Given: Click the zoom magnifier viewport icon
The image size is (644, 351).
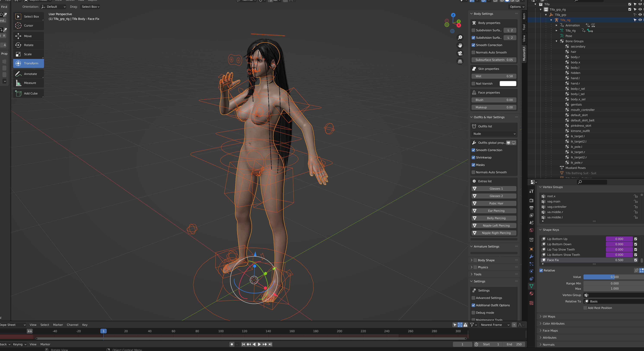Looking at the screenshot, I should coord(460,37).
